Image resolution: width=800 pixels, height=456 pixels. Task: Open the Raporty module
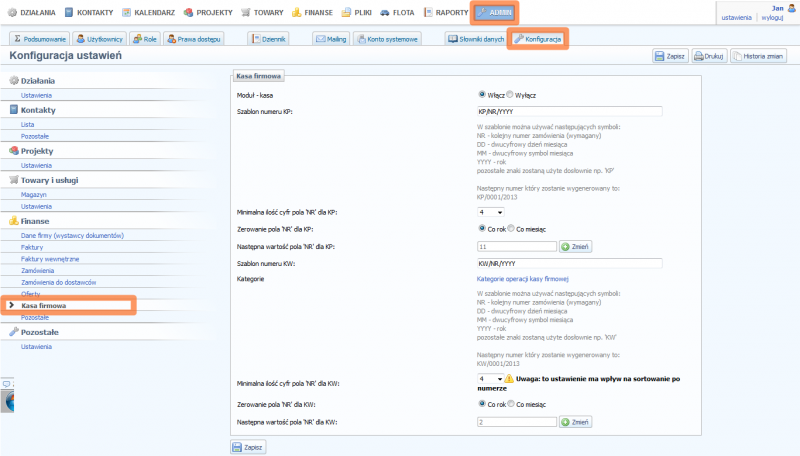[446, 13]
